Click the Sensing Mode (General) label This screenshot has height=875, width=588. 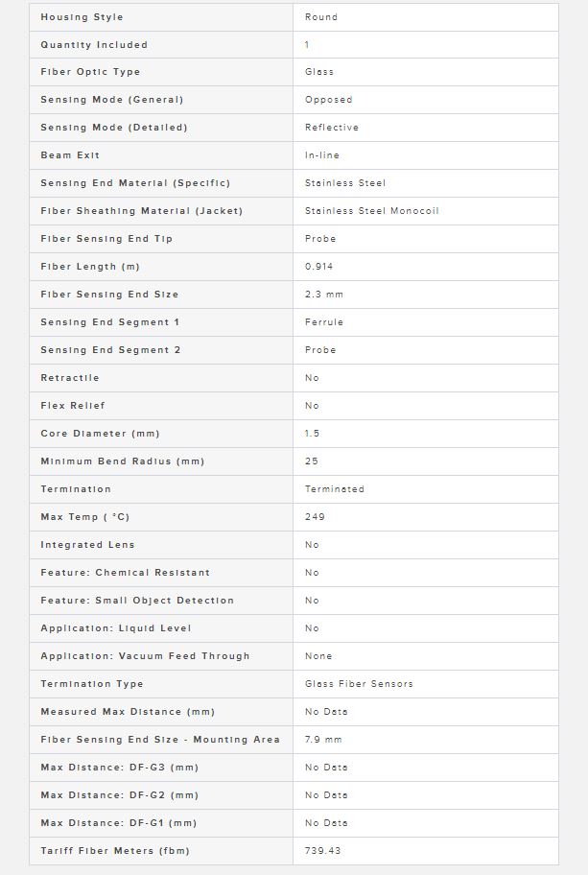pyautogui.click(x=111, y=100)
